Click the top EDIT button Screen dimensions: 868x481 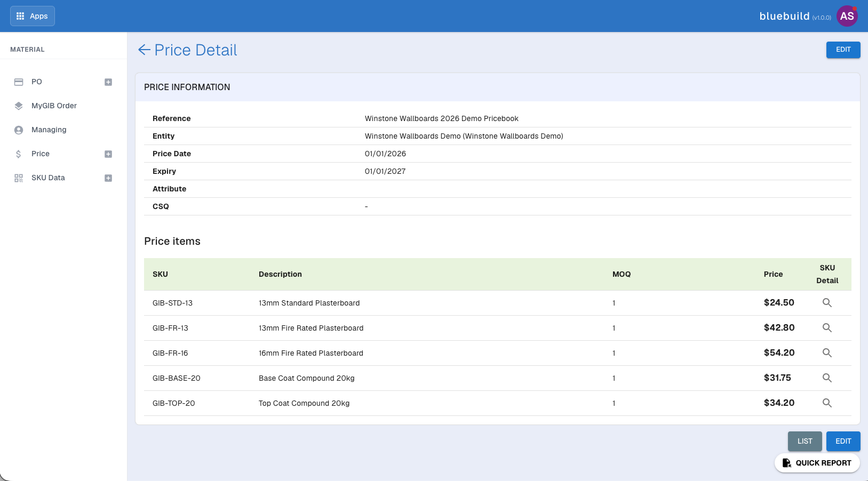click(843, 50)
